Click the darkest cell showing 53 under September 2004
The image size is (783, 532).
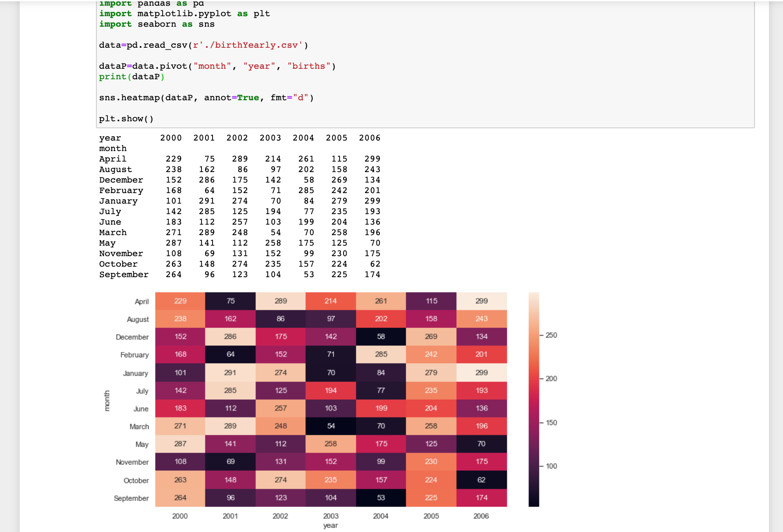381,498
